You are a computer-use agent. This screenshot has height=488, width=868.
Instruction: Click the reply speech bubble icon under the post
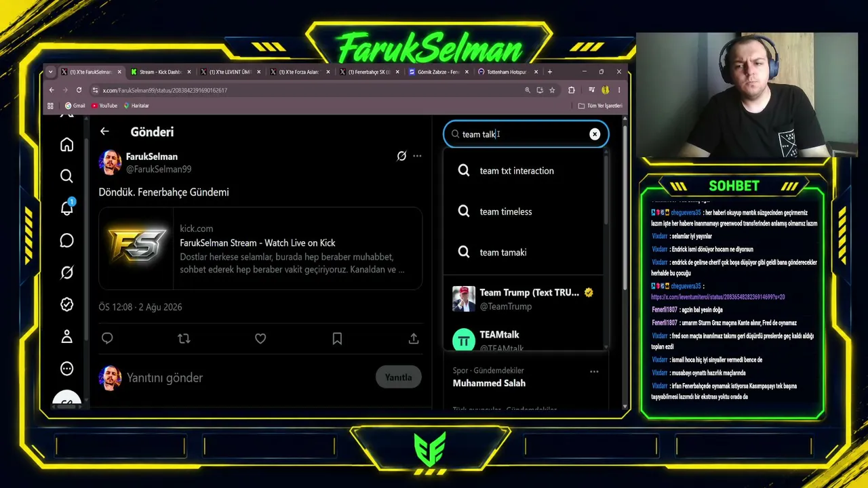107,338
